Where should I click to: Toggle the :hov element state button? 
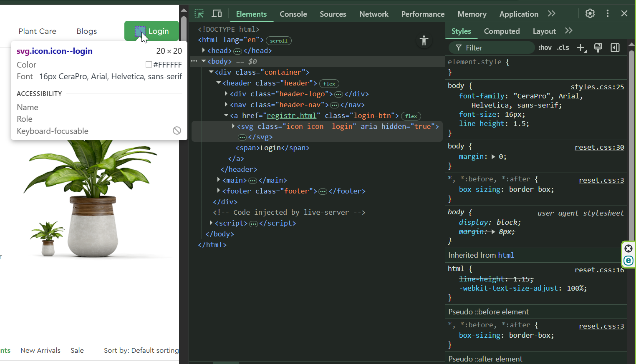(545, 48)
